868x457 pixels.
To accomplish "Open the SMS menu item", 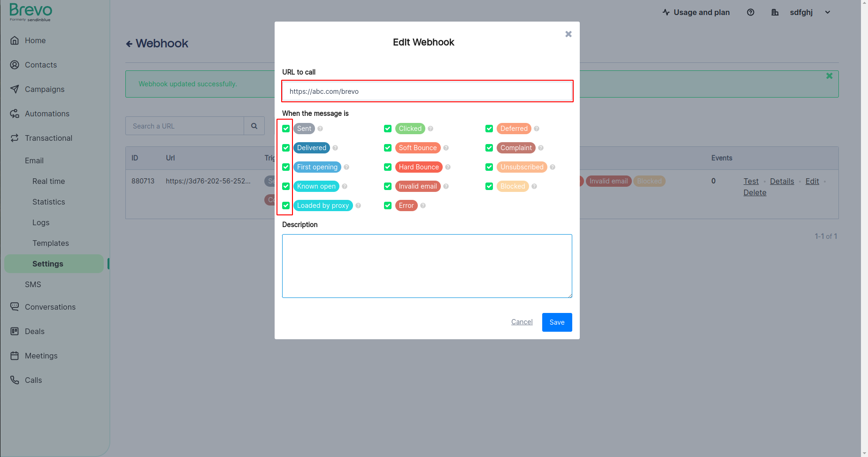I will (33, 284).
